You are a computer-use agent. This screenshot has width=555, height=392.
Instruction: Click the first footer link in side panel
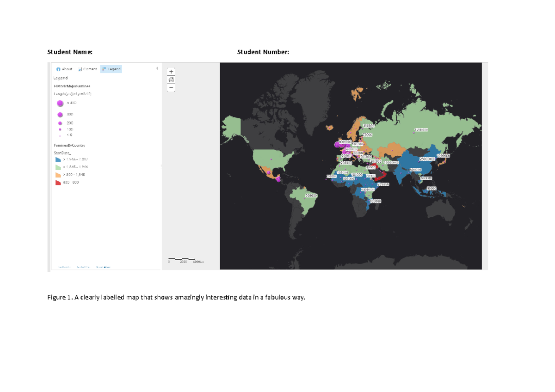click(x=63, y=267)
